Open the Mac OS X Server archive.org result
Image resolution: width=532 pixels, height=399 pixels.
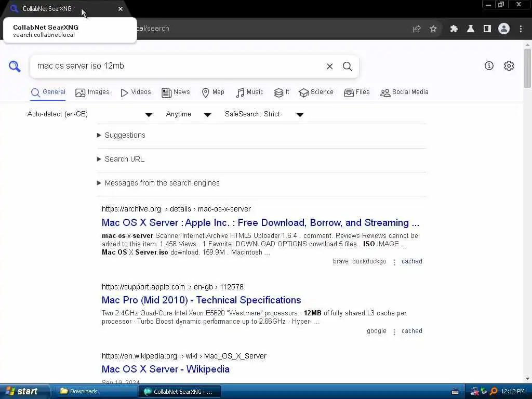261,223
